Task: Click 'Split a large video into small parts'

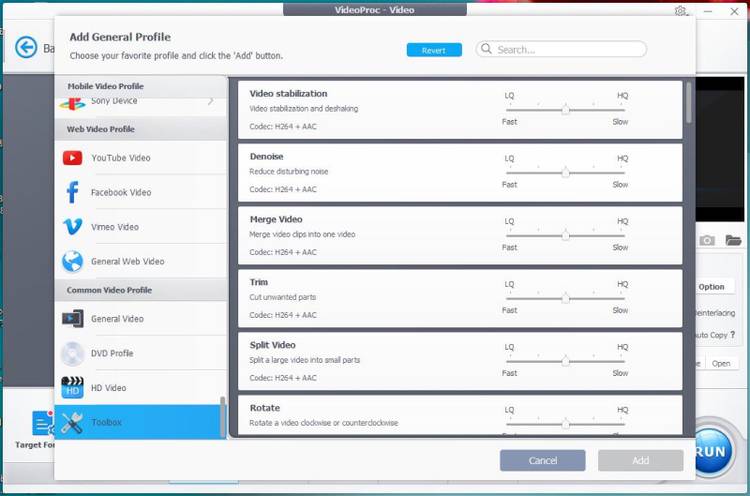Action: 304,360
